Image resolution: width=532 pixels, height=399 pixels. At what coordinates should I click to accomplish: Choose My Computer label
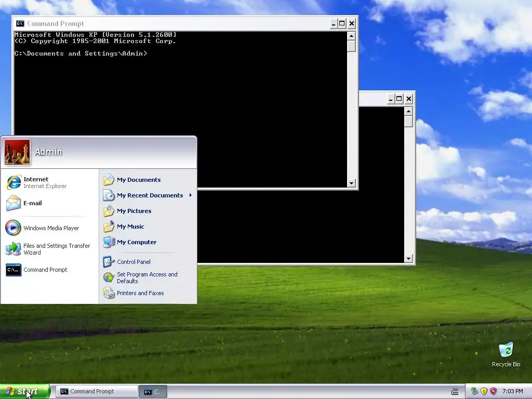[137, 242]
